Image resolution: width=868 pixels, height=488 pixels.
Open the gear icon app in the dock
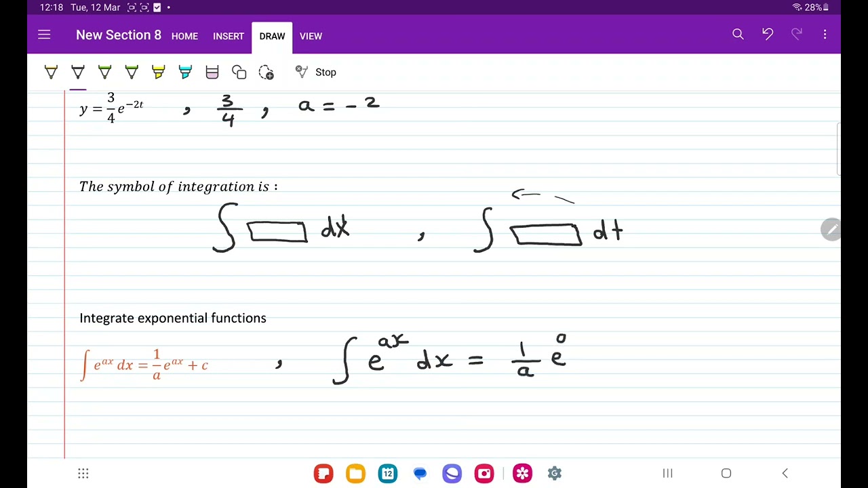coord(555,473)
